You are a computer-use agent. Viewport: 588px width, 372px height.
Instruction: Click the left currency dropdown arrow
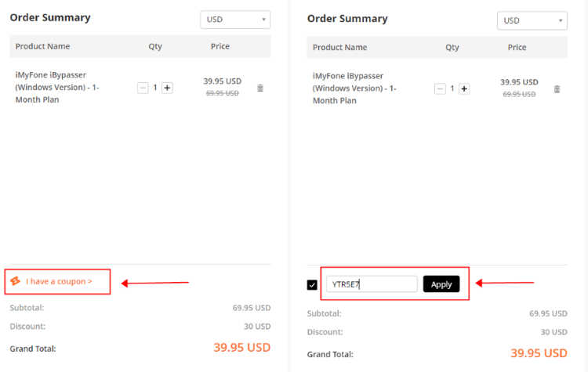pos(263,20)
